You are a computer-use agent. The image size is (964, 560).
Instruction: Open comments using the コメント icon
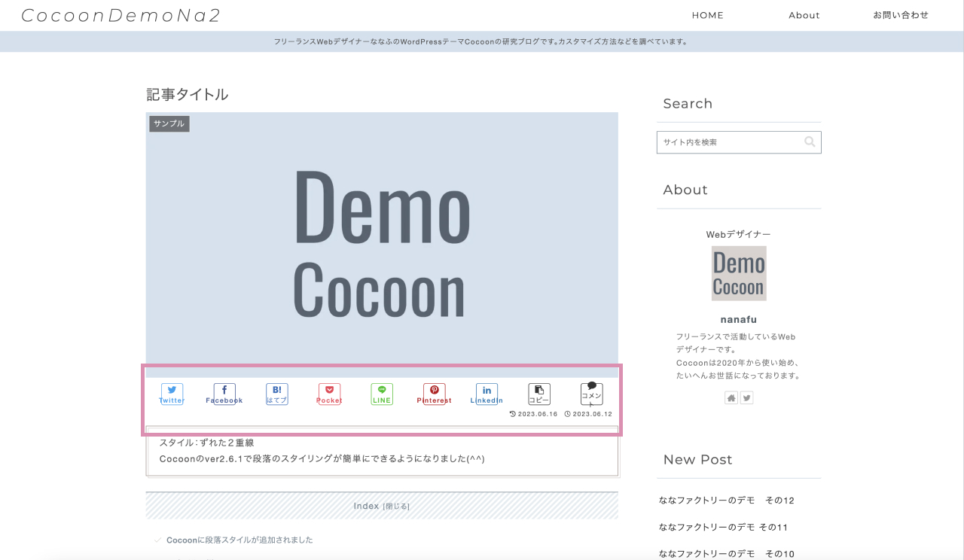pyautogui.click(x=592, y=393)
